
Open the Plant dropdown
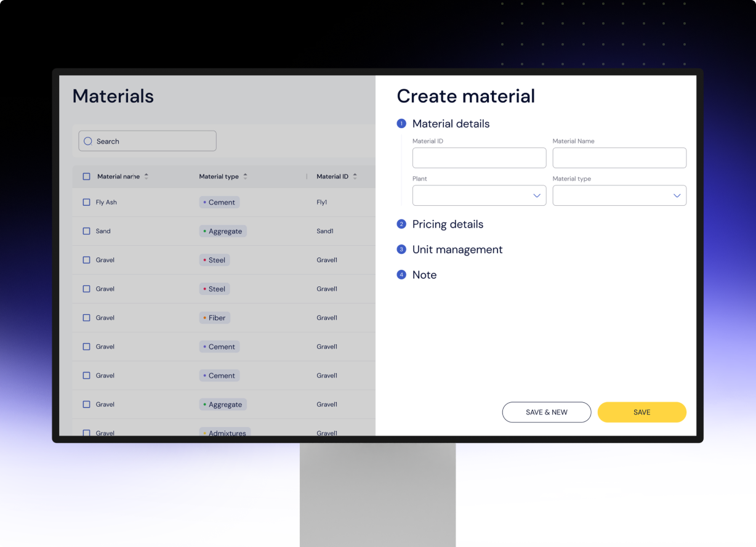coord(479,195)
